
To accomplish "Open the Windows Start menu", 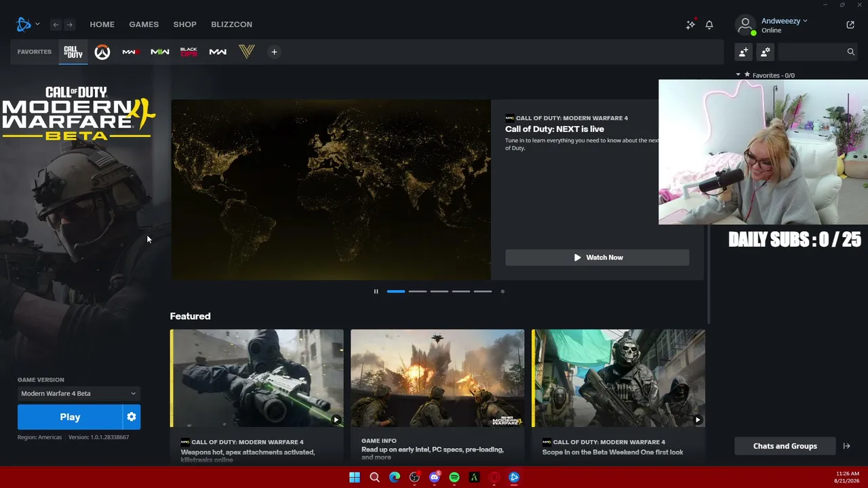I will point(355,477).
